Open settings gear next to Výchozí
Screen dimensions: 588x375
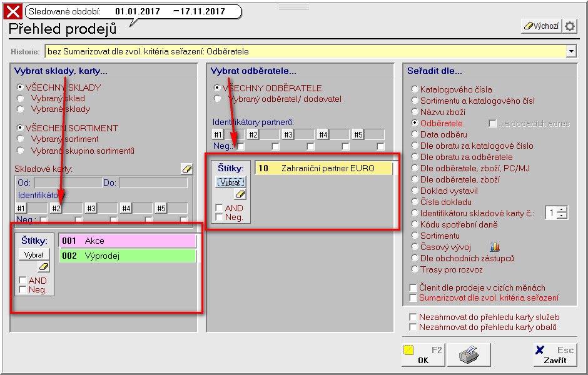(570, 26)
